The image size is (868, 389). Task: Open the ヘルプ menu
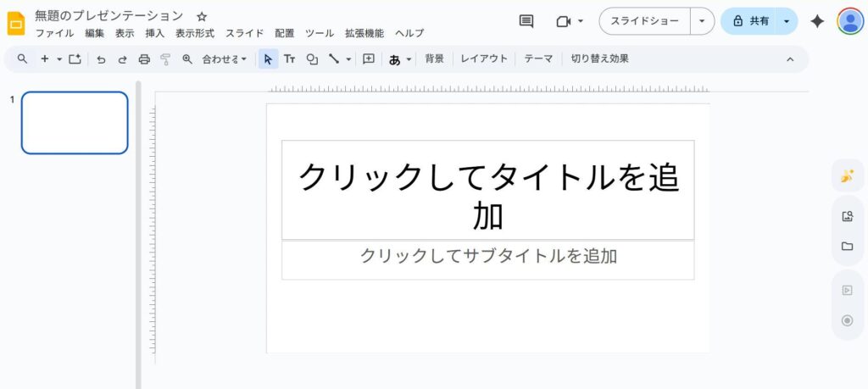pyautogui.click(x=409, y=33)
